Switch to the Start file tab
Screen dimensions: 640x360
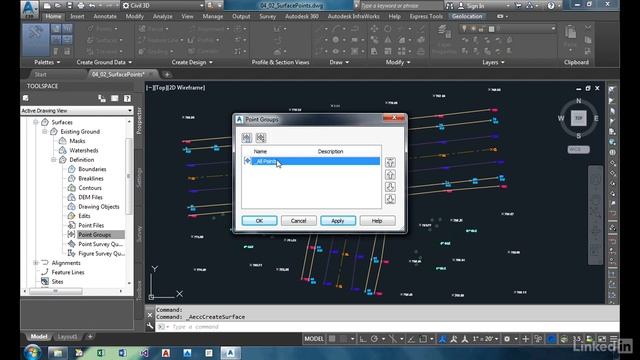(40, 74)
